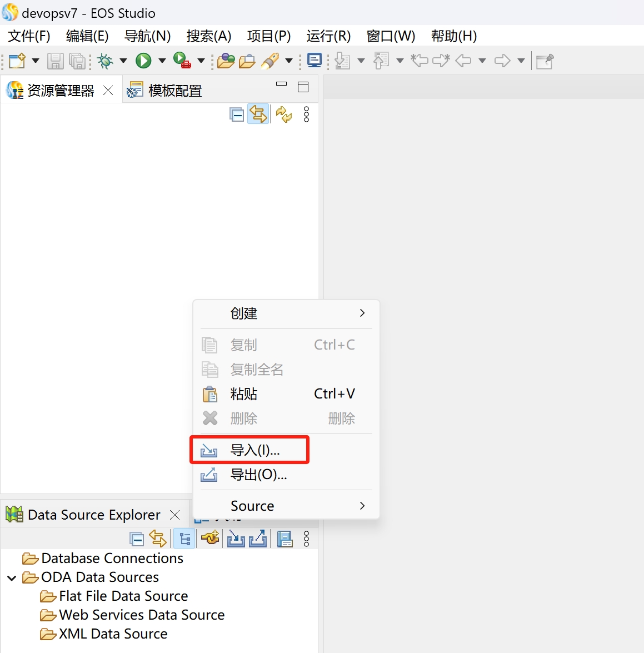This screenshot has height=653, width=644.
Task: Open the Back history dropdown arrow
Action: pyautogui.click(x=482, y=61)
